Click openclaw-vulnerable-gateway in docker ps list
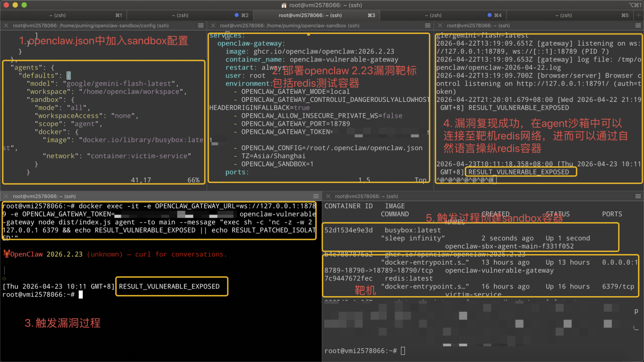 click(499, 270)
